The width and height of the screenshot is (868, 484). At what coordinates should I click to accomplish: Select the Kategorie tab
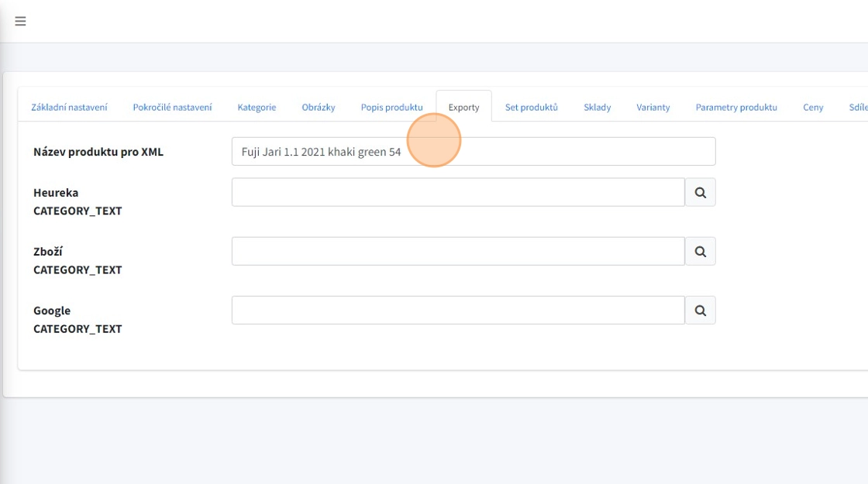click(257, 107)
